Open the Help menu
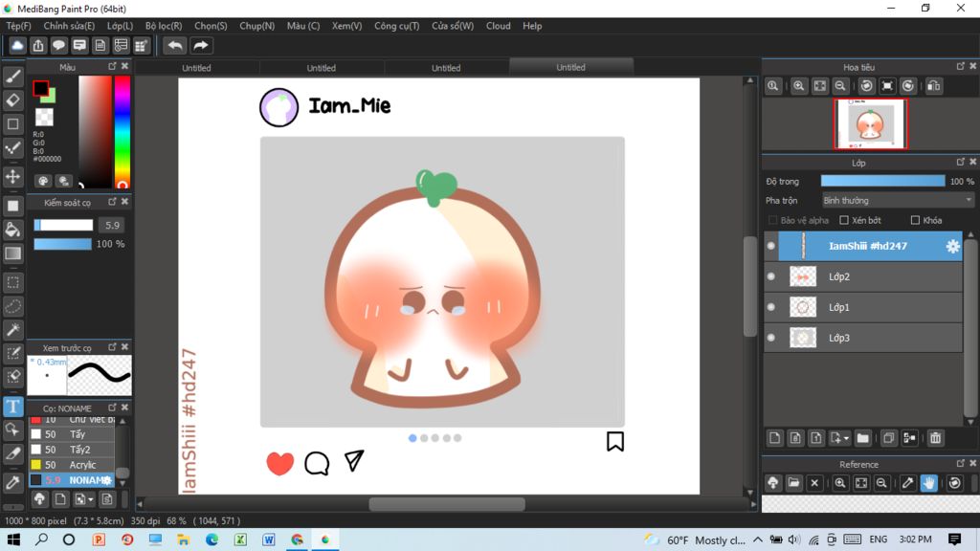 [x=532, y=26]
